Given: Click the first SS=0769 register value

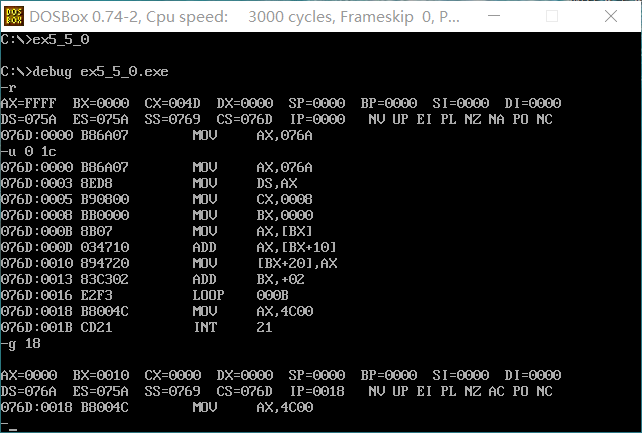Looking at the screenshot, I should point(172,119).
